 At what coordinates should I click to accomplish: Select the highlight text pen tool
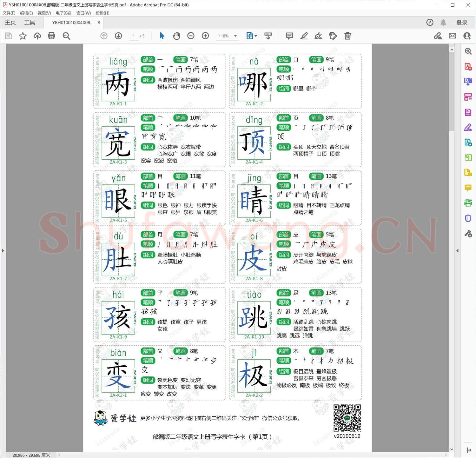point(304,36)
